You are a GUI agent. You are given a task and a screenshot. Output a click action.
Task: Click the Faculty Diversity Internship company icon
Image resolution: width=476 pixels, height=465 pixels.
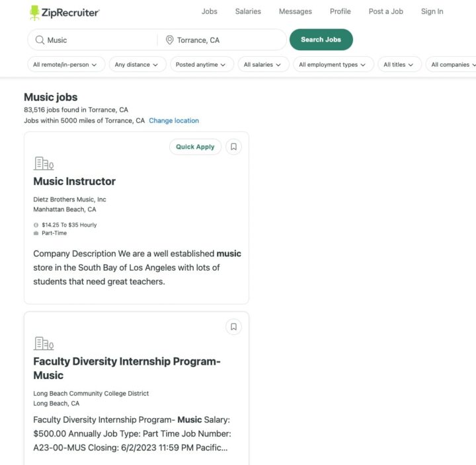click(x=44, y=343)
